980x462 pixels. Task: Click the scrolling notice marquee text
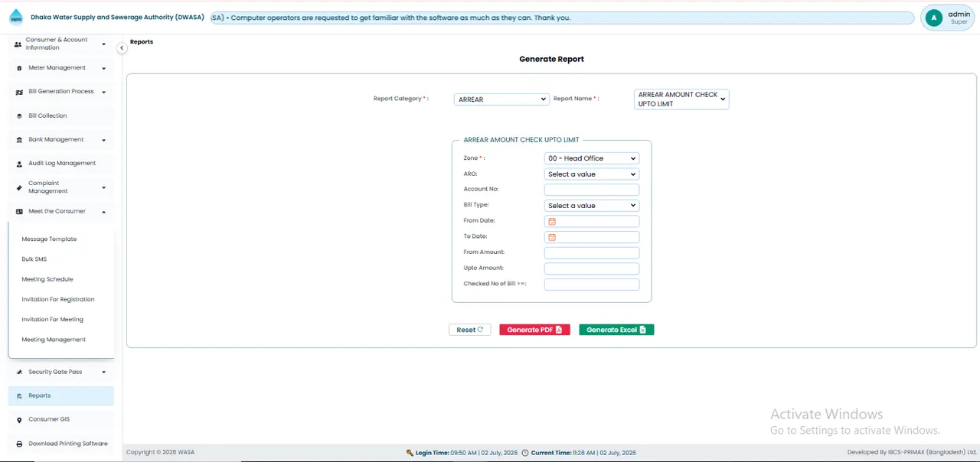392,18
